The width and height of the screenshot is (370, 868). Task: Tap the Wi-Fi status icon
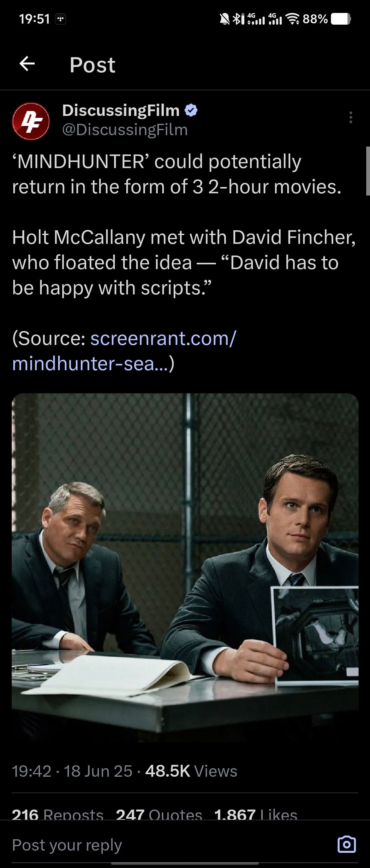(x=293, y=19)
